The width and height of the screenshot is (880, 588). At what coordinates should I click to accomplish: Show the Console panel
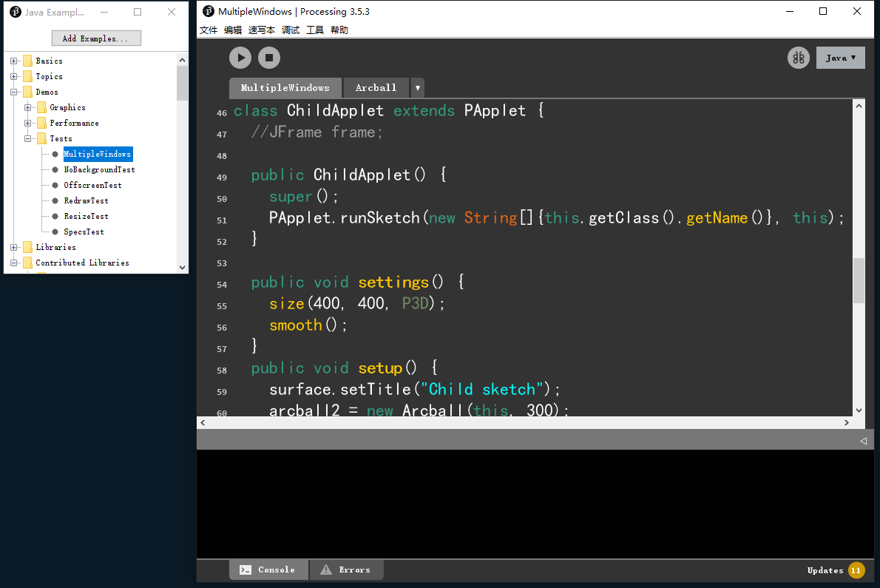269,570
